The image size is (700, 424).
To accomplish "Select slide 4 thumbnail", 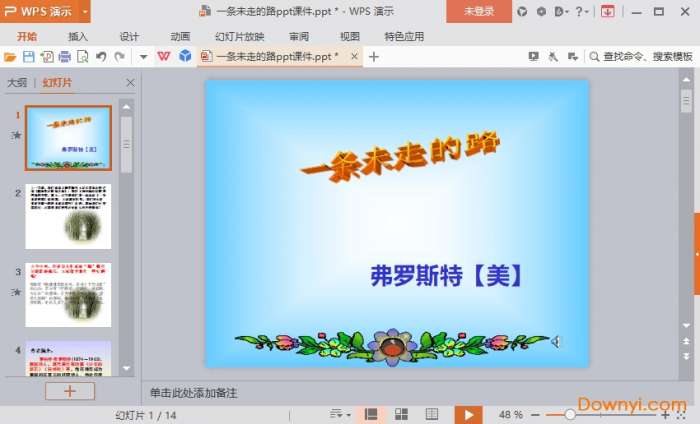I will pyautogui.click(x=68, y=359).
